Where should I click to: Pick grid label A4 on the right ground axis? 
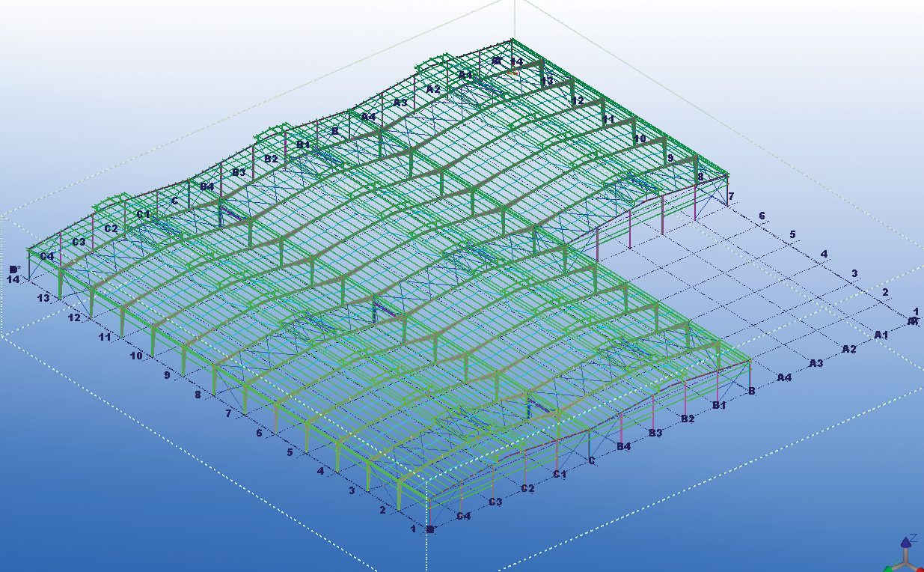(x=784, y=377)
